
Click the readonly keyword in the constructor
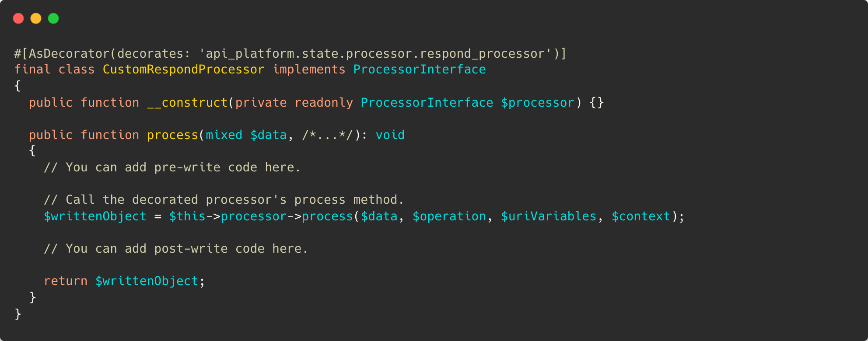324,103
